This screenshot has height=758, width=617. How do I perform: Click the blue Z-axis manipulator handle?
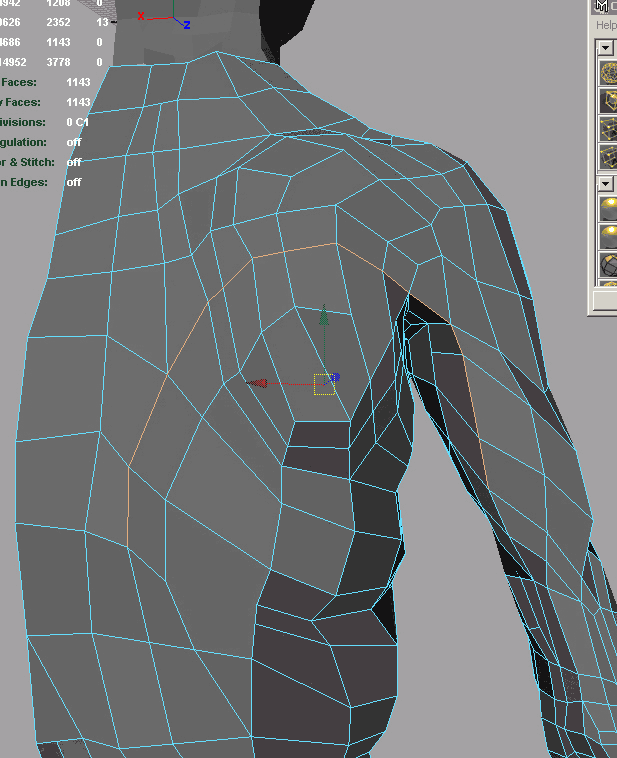(x=336, y=378)
